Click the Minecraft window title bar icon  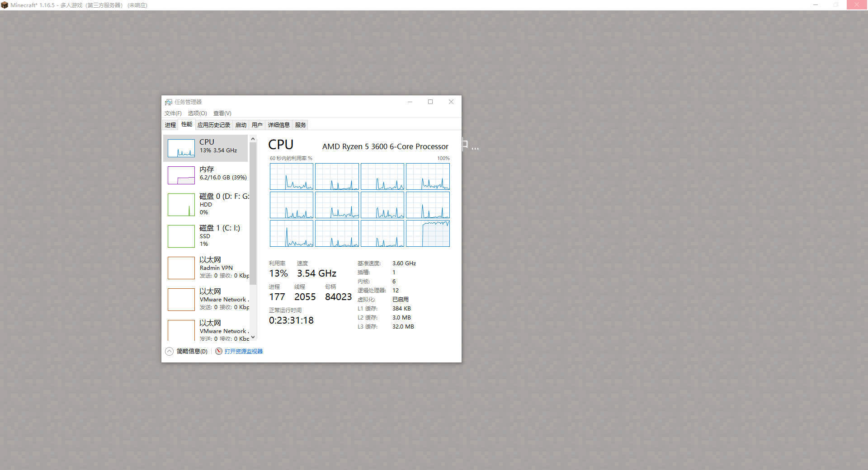point(5,5)
